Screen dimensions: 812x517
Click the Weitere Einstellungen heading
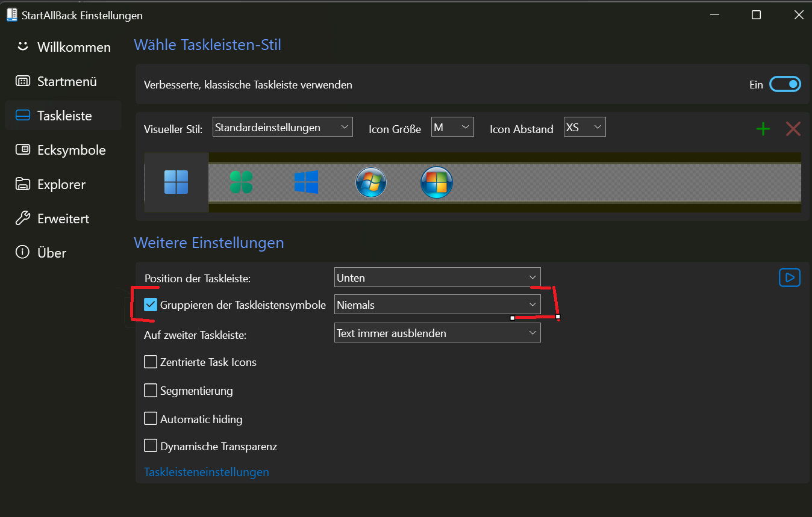tap(208, 243)
